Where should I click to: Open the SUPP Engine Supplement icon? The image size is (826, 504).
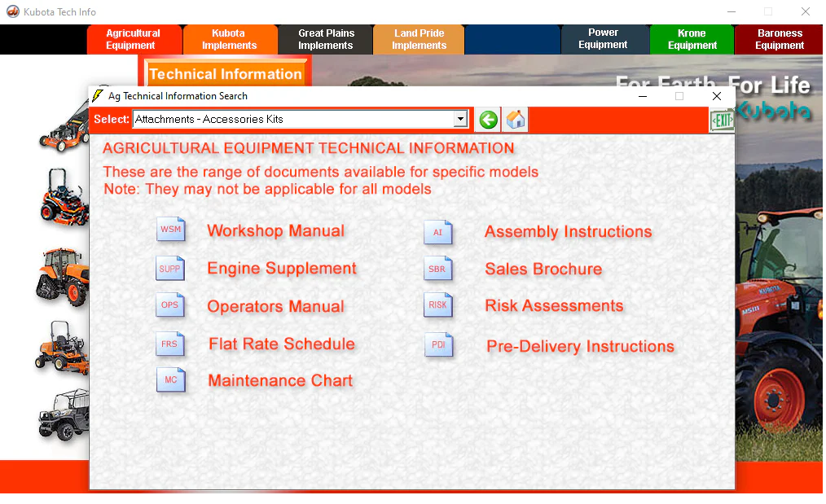pyautogui.click(x=171, y=269)
